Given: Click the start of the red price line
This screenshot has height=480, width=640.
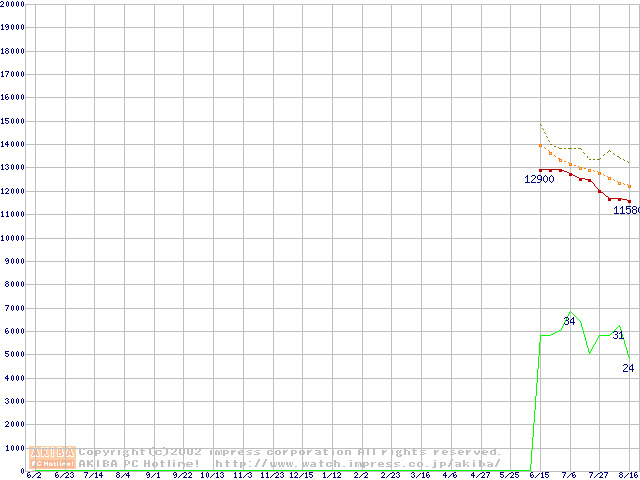Looking at the screenshot, I should (540, 170).
